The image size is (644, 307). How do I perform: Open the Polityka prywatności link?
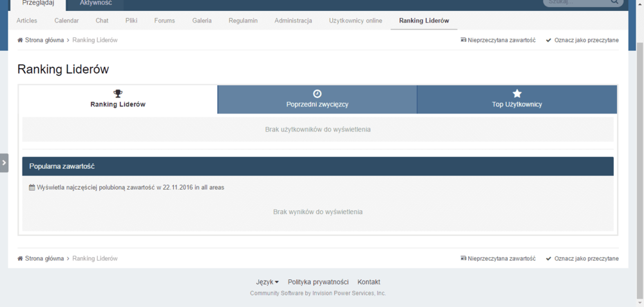tap(318, 282)
